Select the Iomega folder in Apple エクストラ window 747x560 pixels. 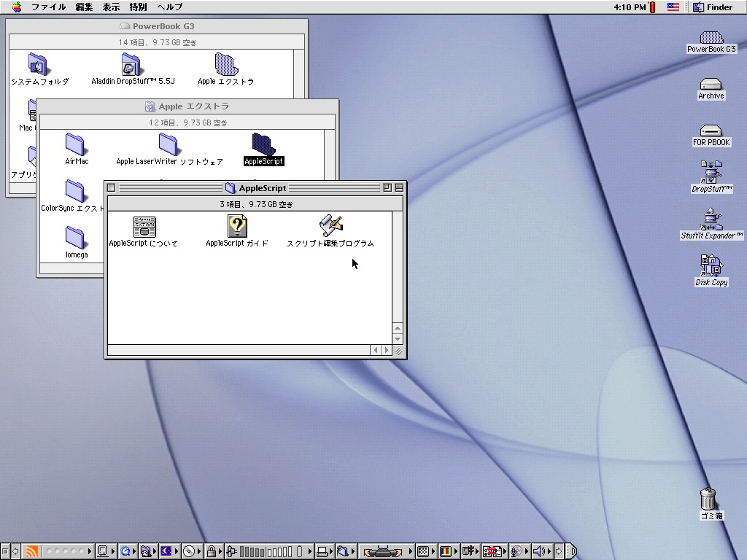tap(75, 238)
